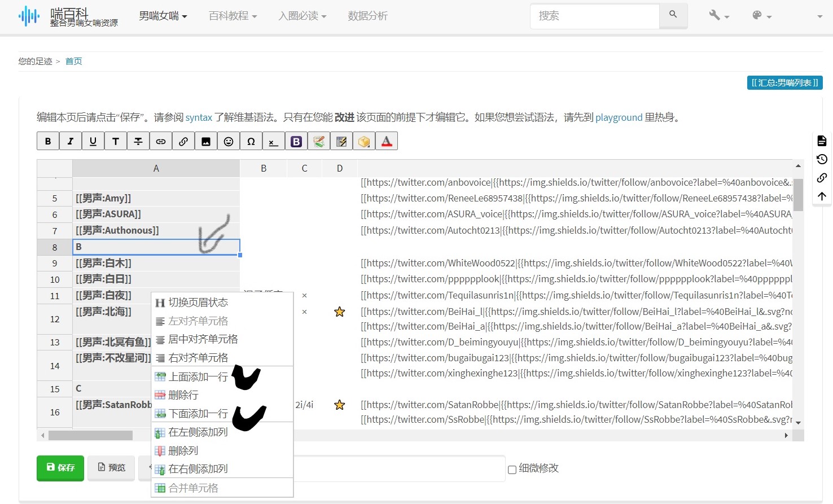The image size is (833, 504).
Task: Click the red text color icon
Action: pyautogui.click(x=387, y=141)
